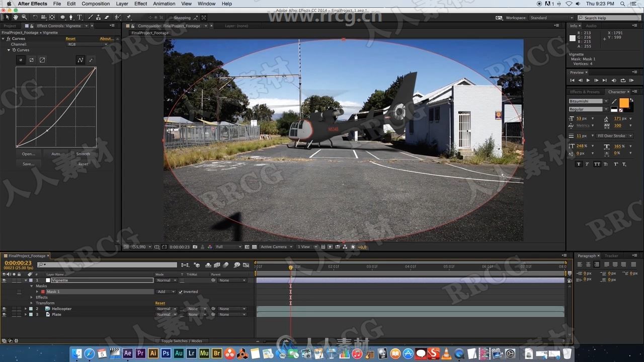The width and height of the screenshot is (644, 362).
Task: Click the Open button under Curves
Action: [29, 154]
